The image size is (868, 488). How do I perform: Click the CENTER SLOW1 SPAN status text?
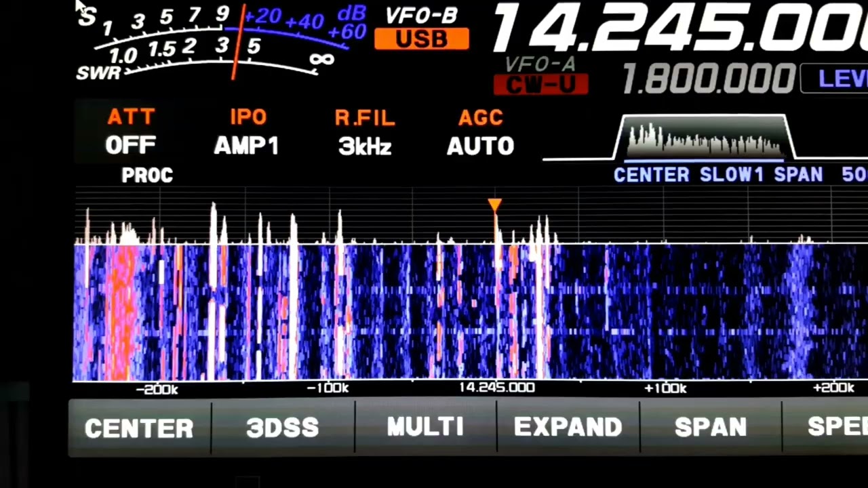pyautogui.click(x=718, y=175)
